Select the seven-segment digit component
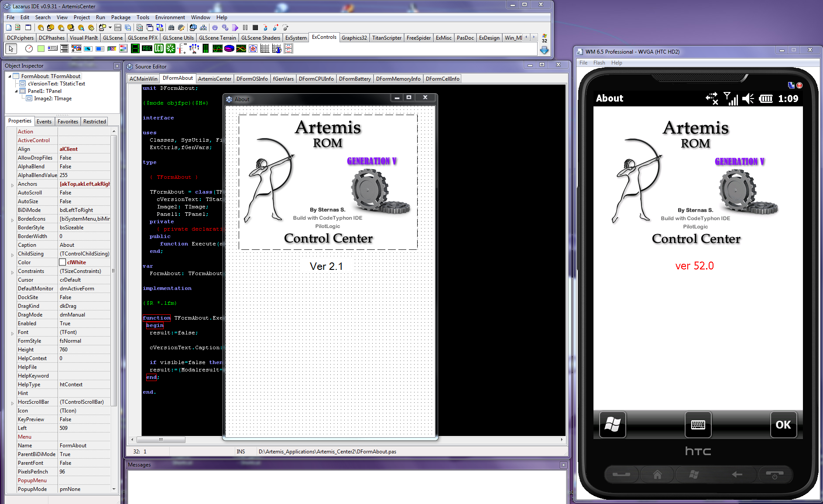 point(135,48)
